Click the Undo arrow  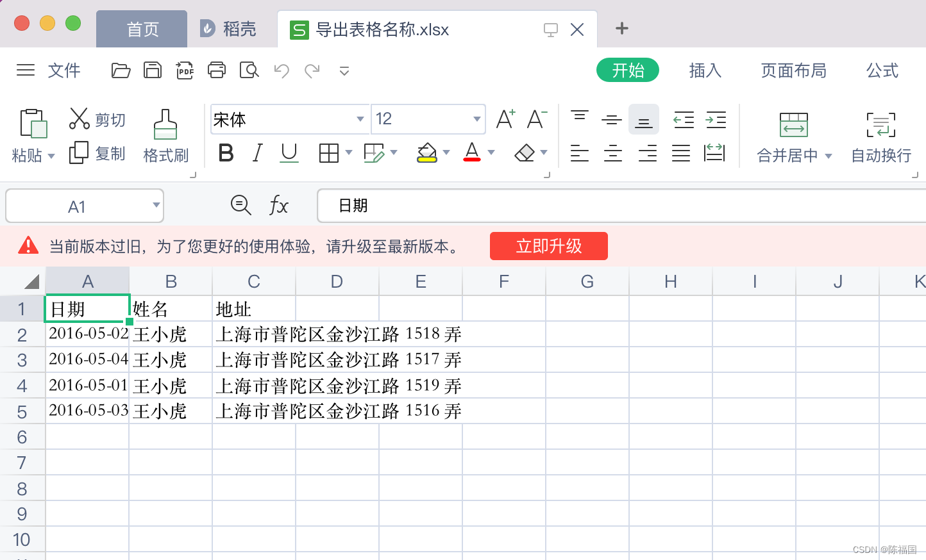pos(282,70)
